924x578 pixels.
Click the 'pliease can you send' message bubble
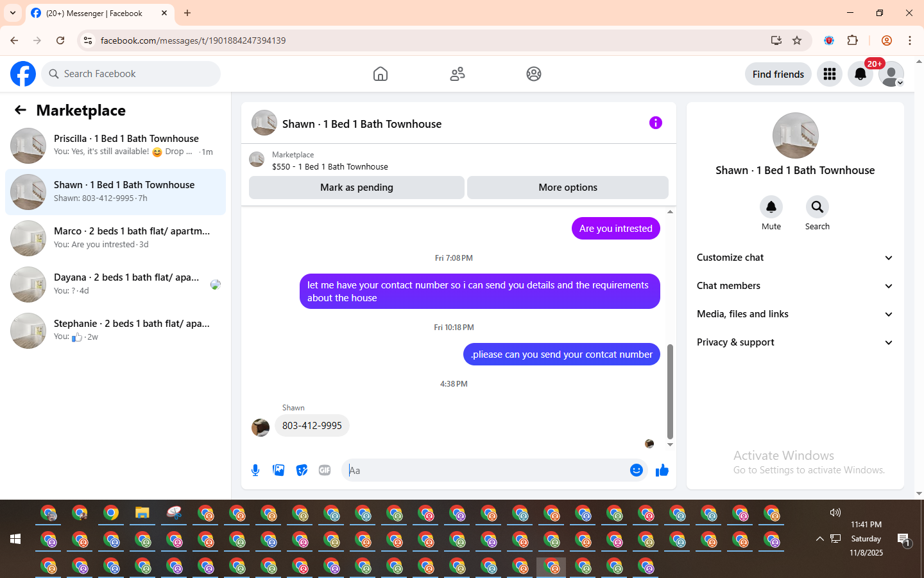tap(561, 355)
